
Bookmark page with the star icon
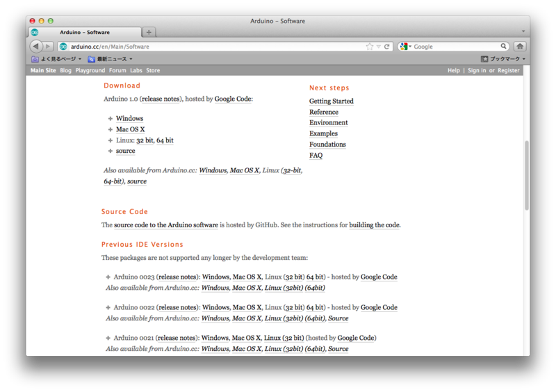pyautogui.click(x=370, y=47)
